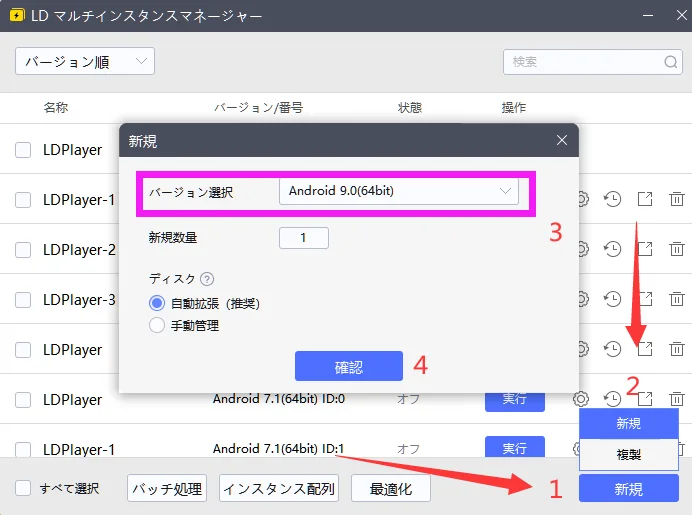Viewport: 692px width, 515px height.
Task: Click the LDPlayer-3 instance name
Action: point(79,300)
